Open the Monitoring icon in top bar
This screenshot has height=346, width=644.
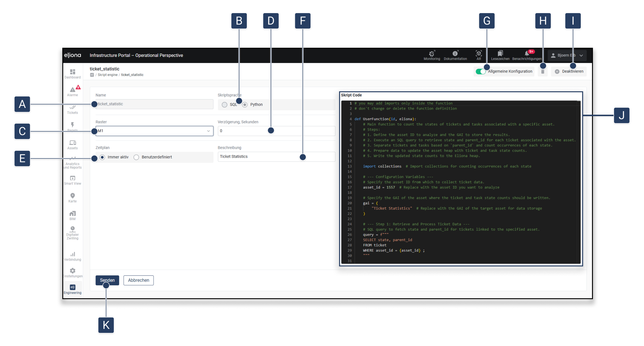click(432, 54)
